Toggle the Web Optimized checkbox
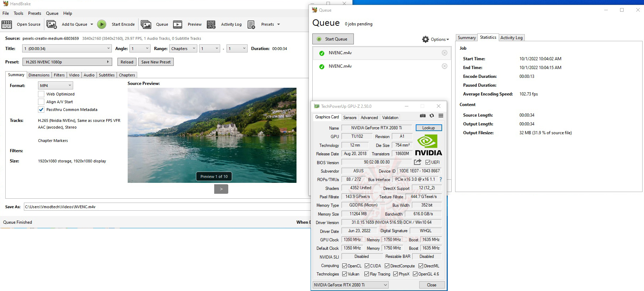Image resolution: width=644 pixels, height=291 pixels. pos(41,94)
